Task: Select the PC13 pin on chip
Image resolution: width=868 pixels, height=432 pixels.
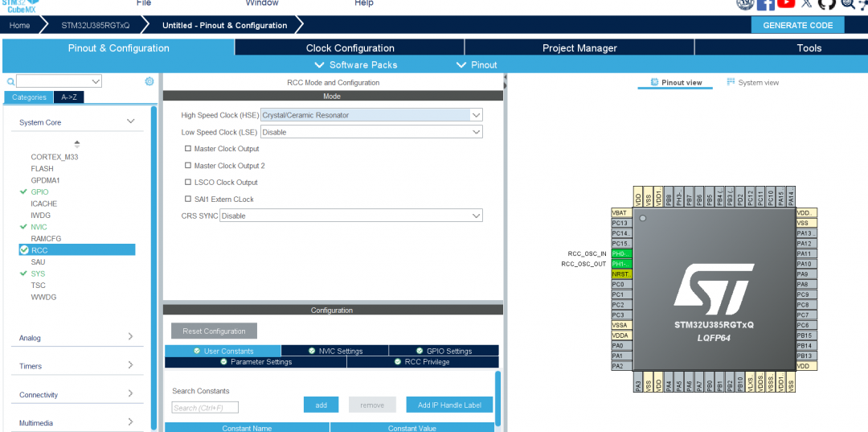Action: pyautogui.click(x=621, y=223)
